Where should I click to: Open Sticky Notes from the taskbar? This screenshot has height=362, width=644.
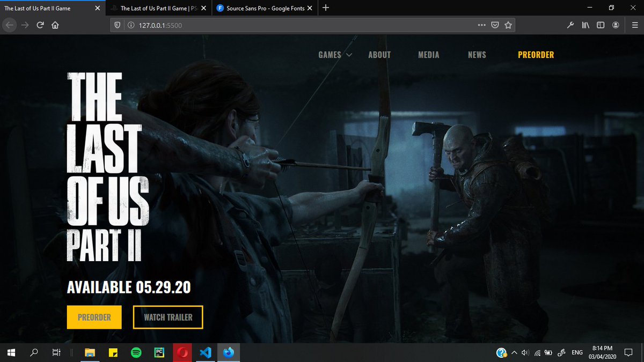coord(113,352)
